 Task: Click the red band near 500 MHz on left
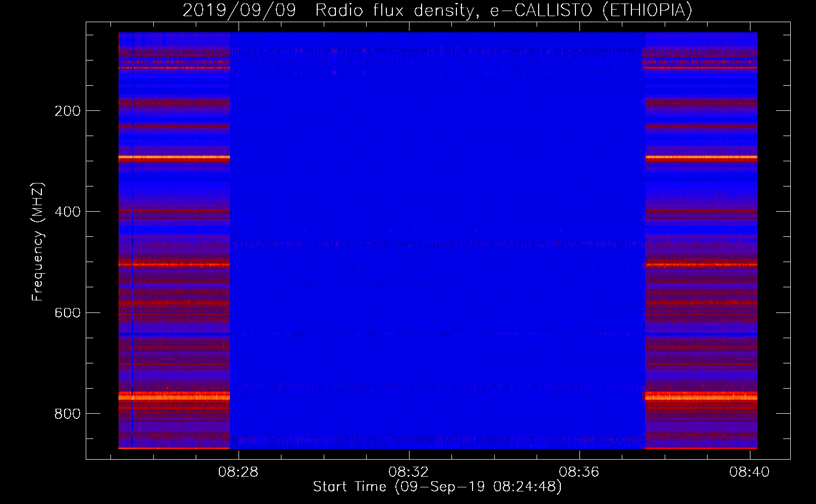tap(174, 264)
